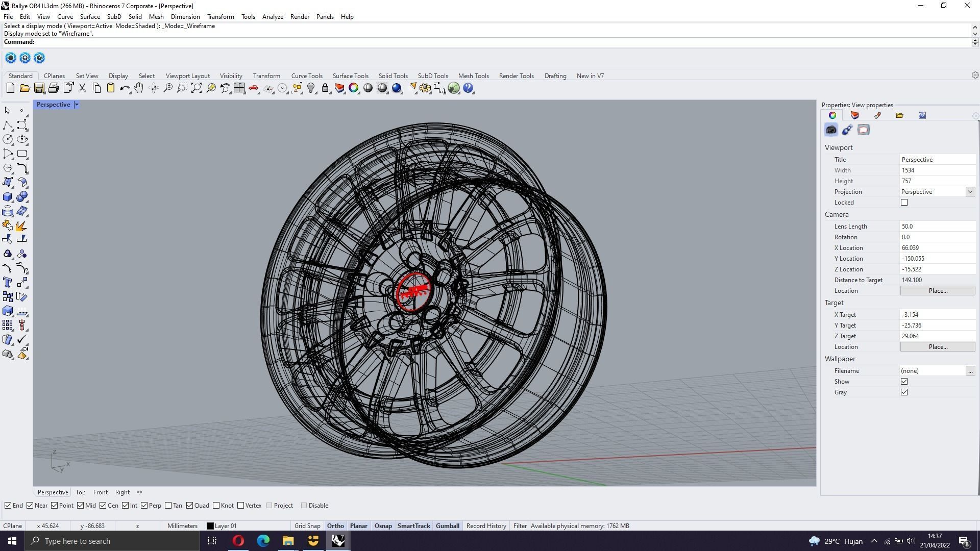This screenshot has width=980, height=551.
Task: Click the target Location Place button
Action: [938, 347]
